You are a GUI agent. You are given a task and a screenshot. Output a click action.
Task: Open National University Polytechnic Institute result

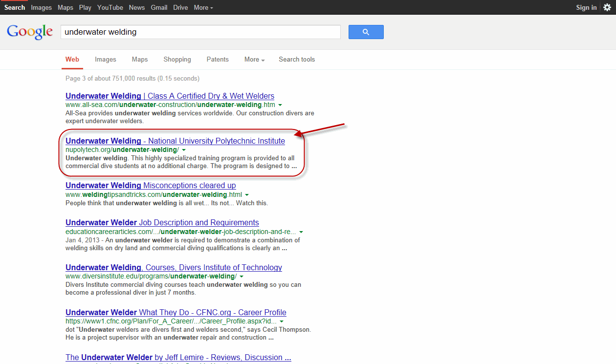tap(175, 141)
